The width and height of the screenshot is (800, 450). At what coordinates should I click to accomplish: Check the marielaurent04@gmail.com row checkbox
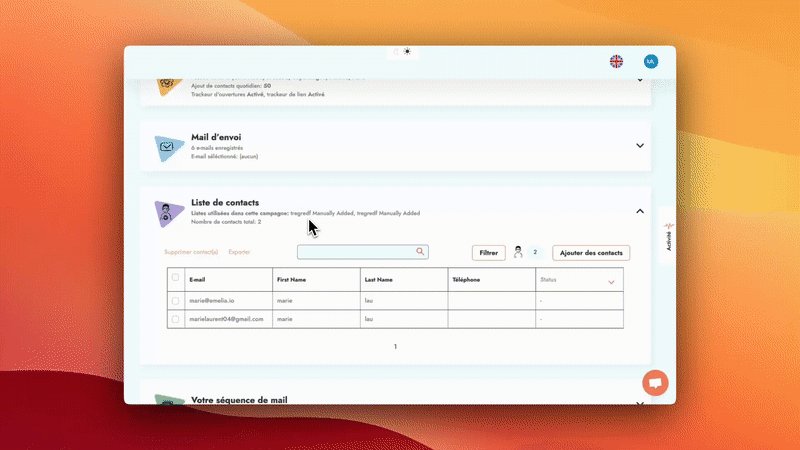[x=175, y=319]
